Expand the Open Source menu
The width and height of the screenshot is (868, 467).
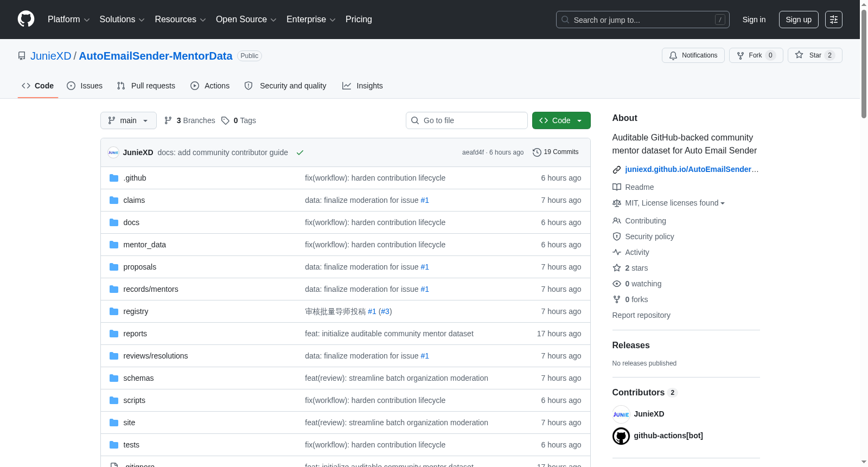click(x=246, y=20)
